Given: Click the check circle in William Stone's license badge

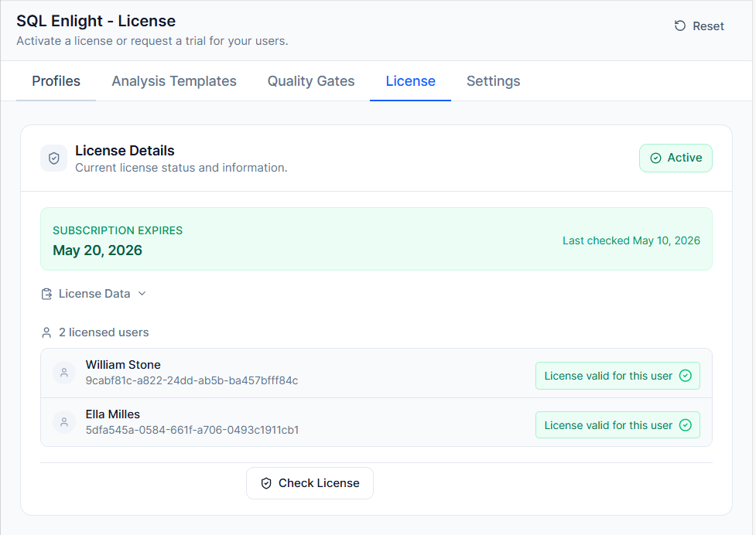Looking at the screenshot, I should tap(685, 376).
